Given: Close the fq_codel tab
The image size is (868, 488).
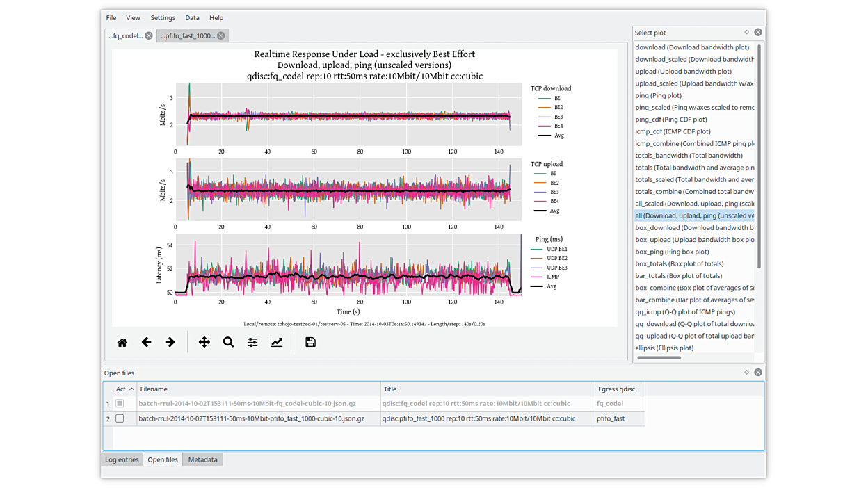Looking at the screenshot, I should (x=149, y=35).
